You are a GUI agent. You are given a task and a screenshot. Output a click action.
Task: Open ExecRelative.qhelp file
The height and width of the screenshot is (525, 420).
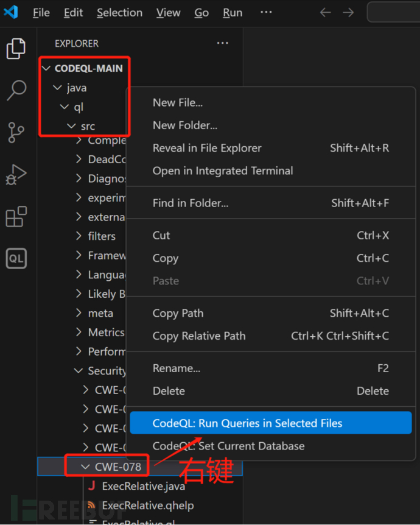(x=147, y=505)
